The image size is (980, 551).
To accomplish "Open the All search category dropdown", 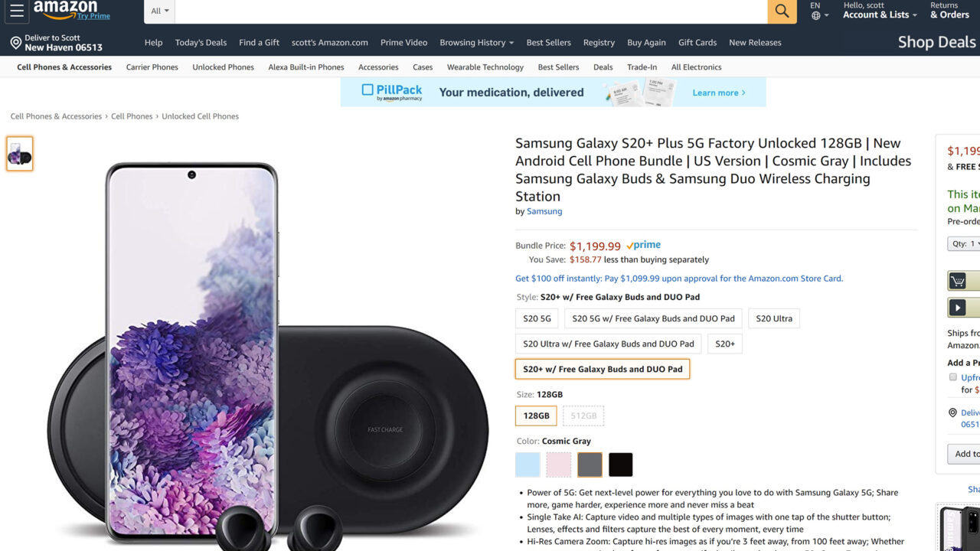I will point(158,11).
